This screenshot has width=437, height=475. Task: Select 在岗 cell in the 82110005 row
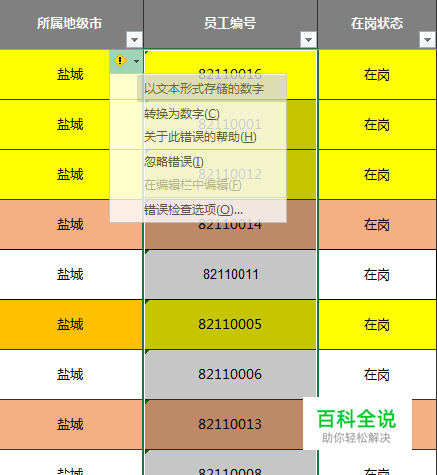pos(377,324)
